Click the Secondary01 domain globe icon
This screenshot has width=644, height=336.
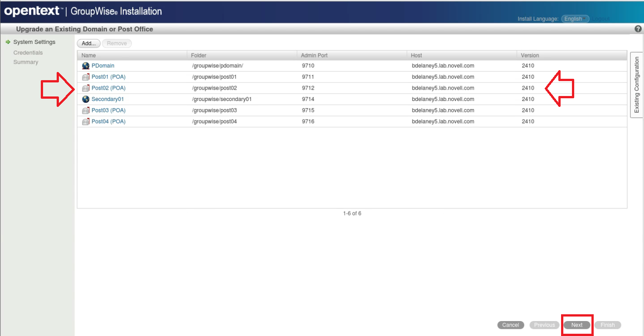point(85,99)
